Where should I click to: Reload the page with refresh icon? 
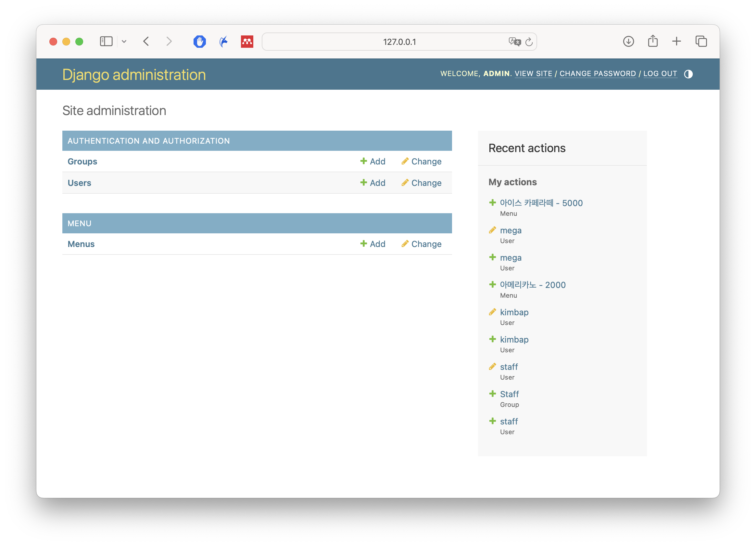point(529,42)
